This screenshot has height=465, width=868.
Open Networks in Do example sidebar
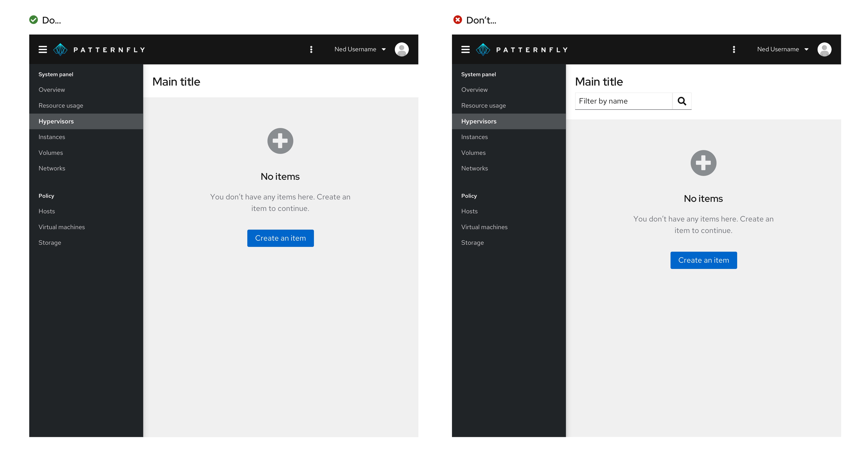coord(86,168)
